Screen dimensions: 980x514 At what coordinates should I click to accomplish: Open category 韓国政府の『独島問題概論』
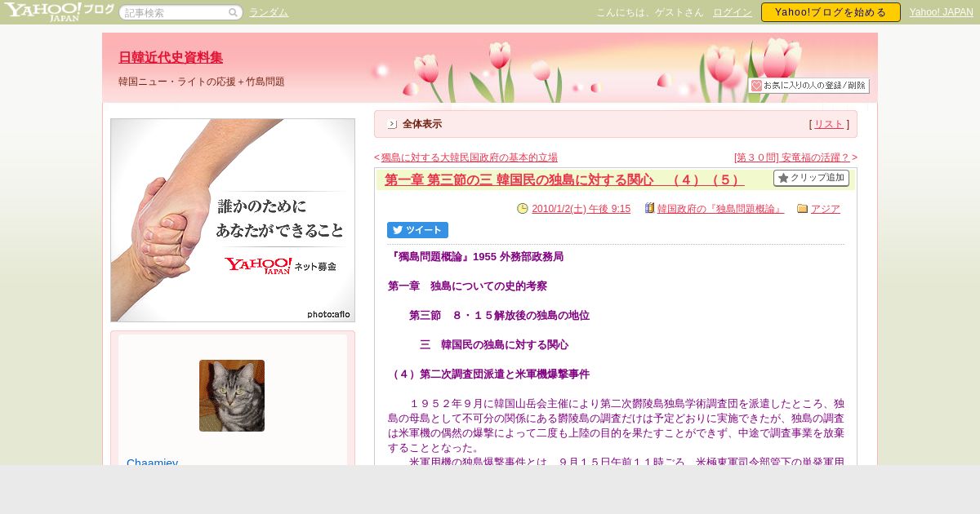[x=720, y=209]
